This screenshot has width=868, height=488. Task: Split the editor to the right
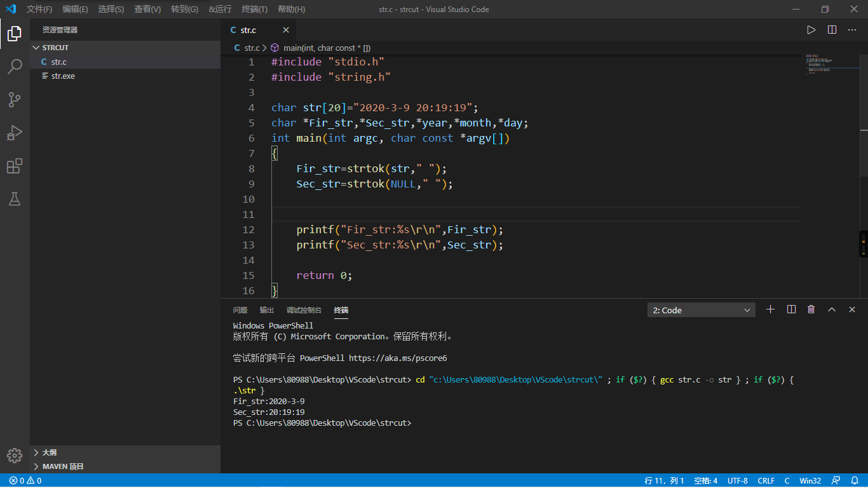832,30
